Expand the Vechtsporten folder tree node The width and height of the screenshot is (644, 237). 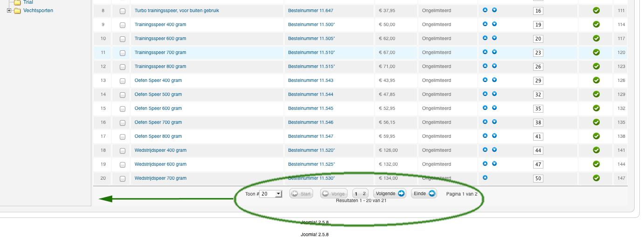(9, 10)
